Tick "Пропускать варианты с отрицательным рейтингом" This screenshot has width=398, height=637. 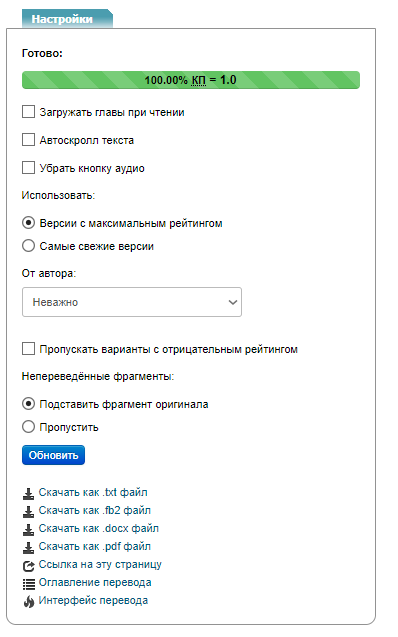(x=28, y=349)
